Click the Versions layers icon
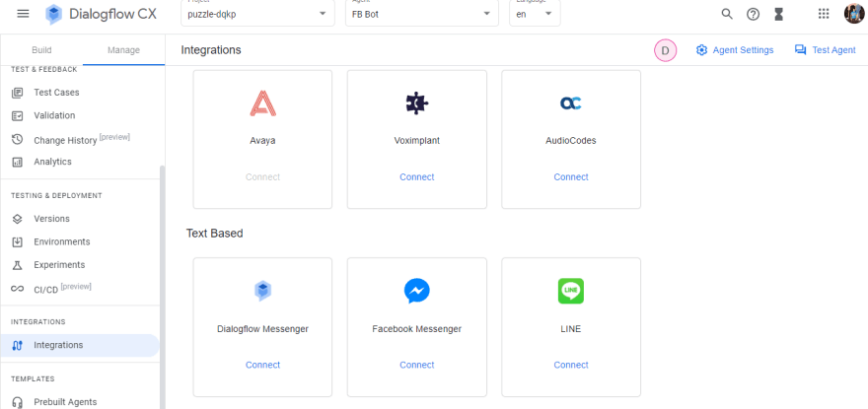Image resolution: width=868 pixels, height=409 pixels. point(17,219)
